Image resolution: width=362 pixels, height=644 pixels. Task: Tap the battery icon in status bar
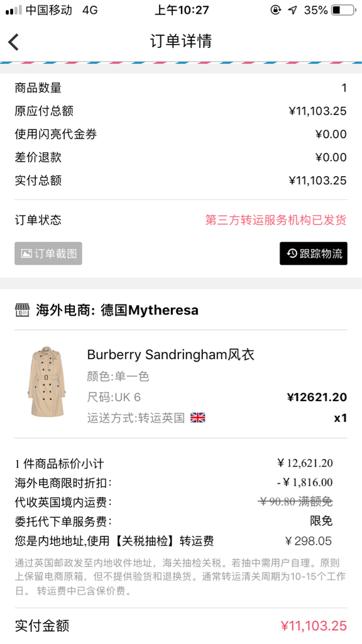click(344, 10)
